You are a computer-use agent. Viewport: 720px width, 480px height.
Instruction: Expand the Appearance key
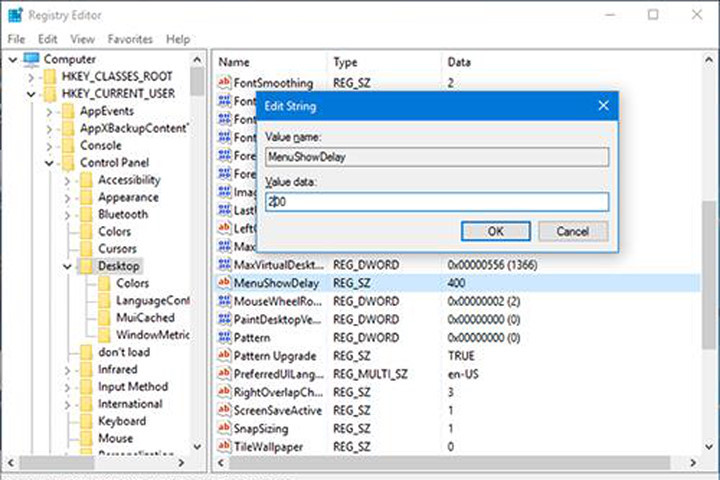point(67,198)
